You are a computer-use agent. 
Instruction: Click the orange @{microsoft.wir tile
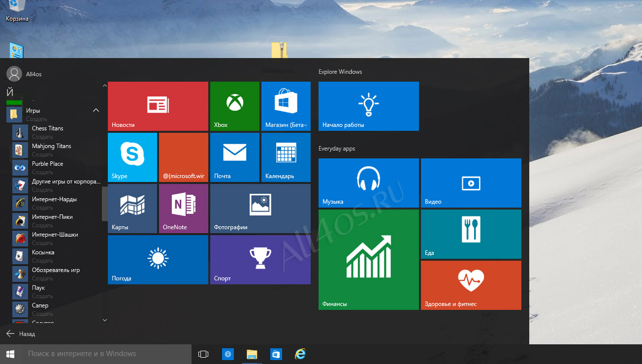(x=184, y=157)
